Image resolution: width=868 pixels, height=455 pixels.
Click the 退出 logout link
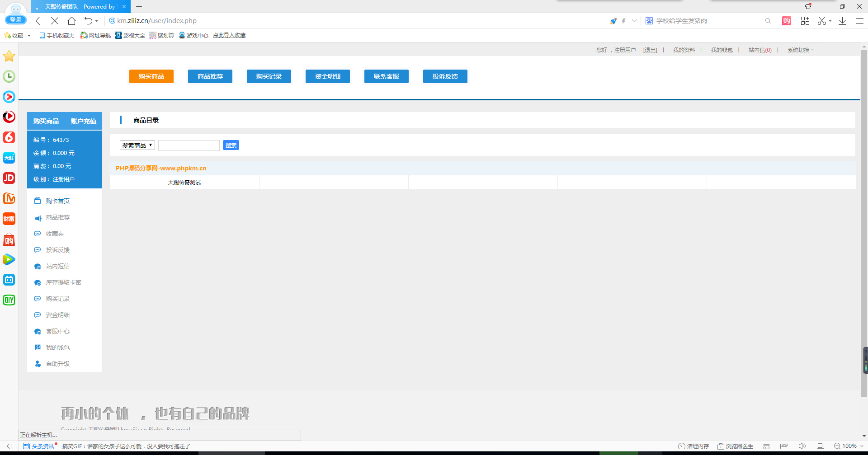tap(650, 50)
